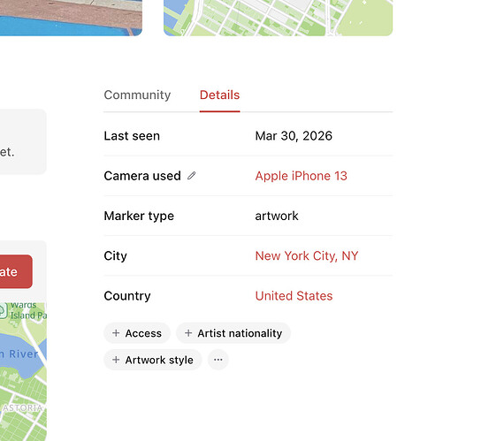The width and height of the screenshot is (504, 441).
Task: Open the artwork photo at top left
Action: [71, 18]
